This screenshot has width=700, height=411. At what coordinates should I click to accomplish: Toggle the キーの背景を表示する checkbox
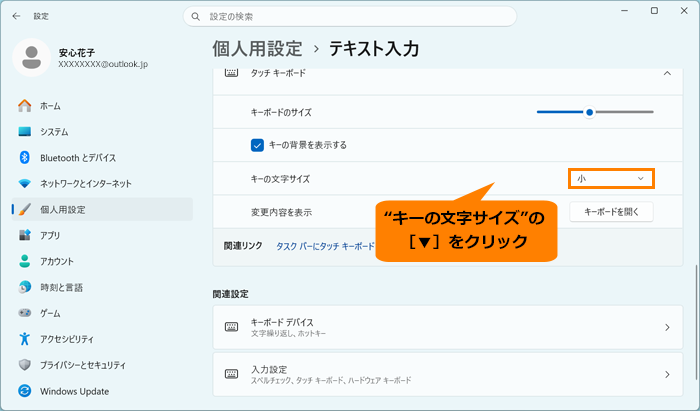[x=257, y=145]
